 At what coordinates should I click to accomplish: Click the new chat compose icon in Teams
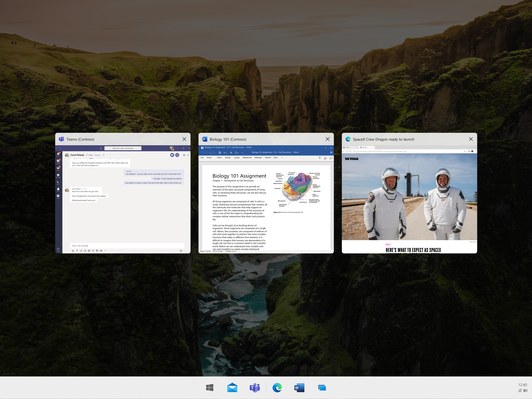pyautogui.click(x=101, y=148)
